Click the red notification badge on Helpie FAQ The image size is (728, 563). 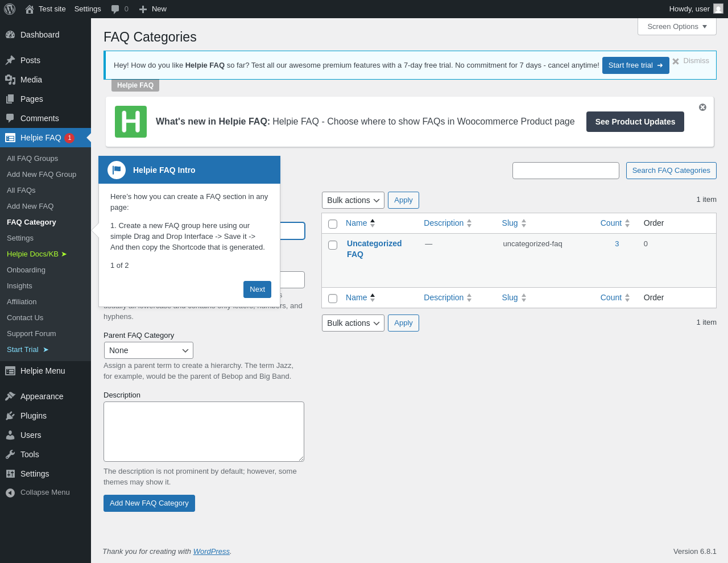(69, 138)
